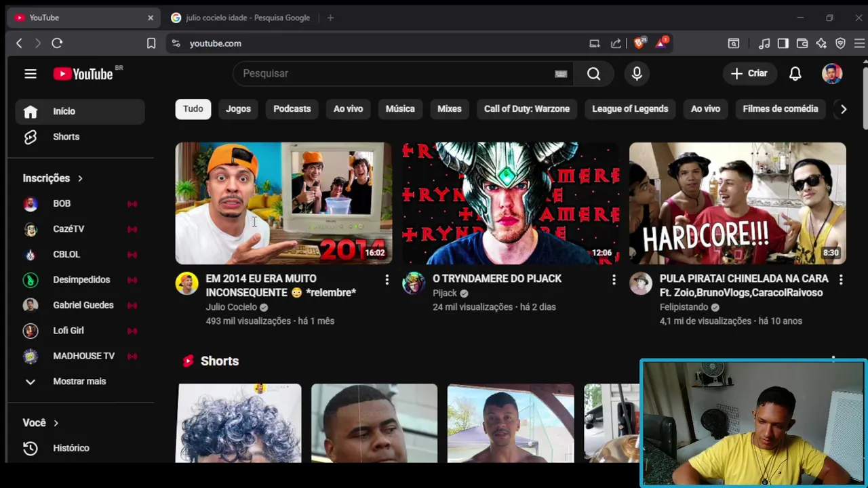
Task: Expand Mostrar mais in subscriptions
Action: pos(80,382)
